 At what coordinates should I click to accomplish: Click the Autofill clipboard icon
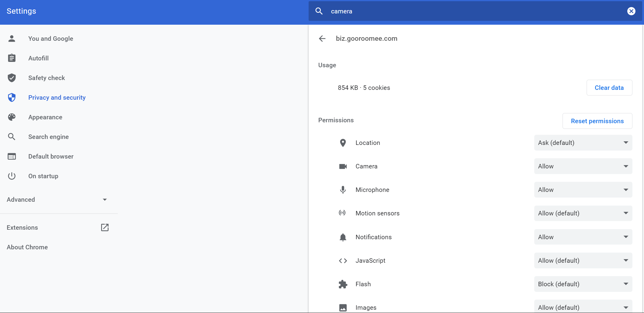point(12,58)
